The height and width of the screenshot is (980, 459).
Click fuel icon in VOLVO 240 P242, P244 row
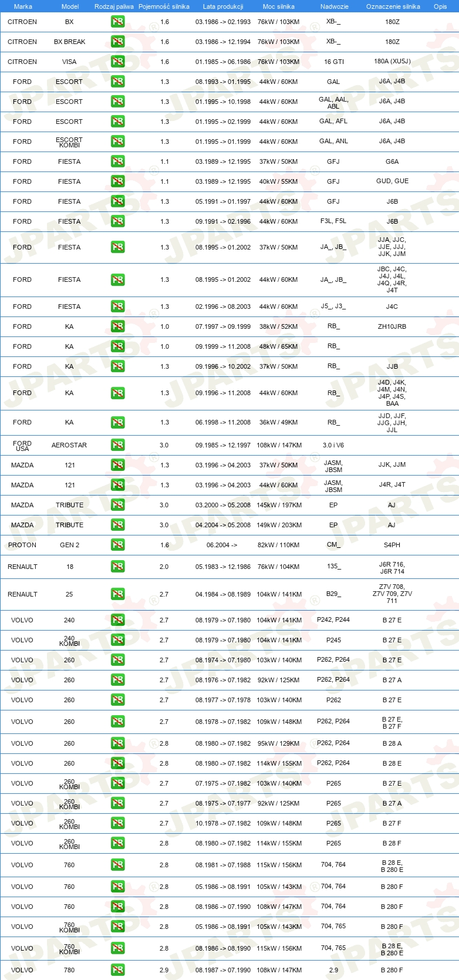pos(117,620)
